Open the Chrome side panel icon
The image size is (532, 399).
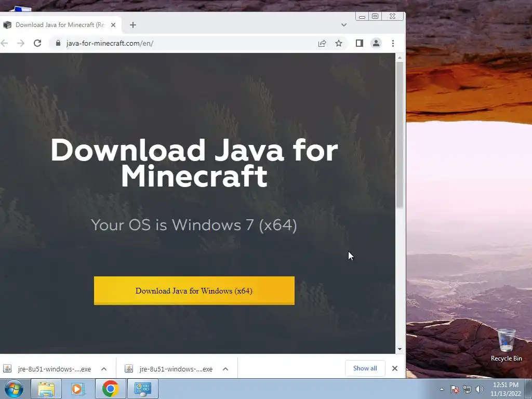click(x=360, y=43)
